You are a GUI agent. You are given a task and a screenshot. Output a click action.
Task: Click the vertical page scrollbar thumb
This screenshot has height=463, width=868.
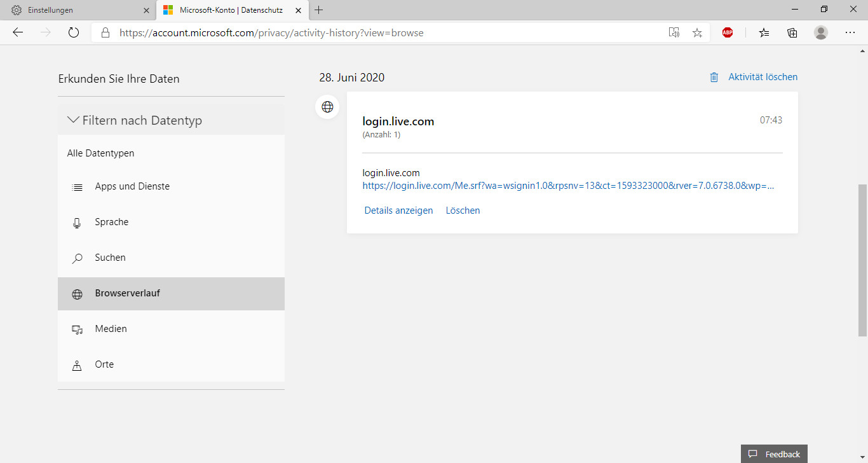[862, 261]
